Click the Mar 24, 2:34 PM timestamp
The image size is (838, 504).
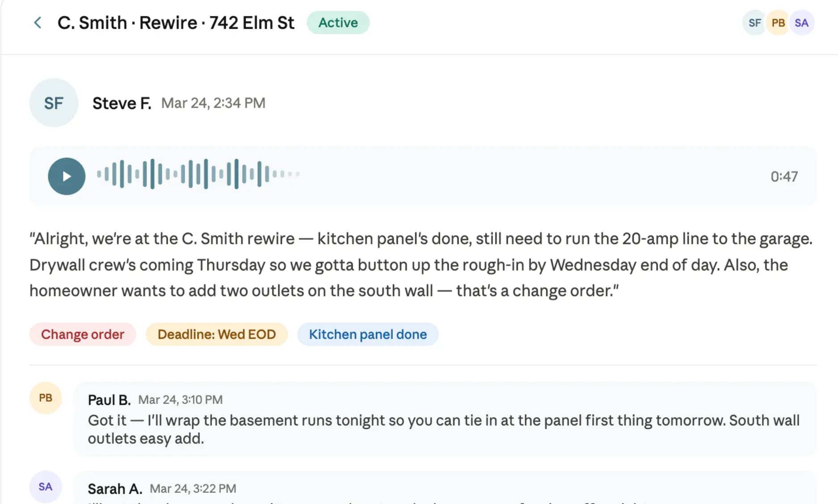pos(213,103)
